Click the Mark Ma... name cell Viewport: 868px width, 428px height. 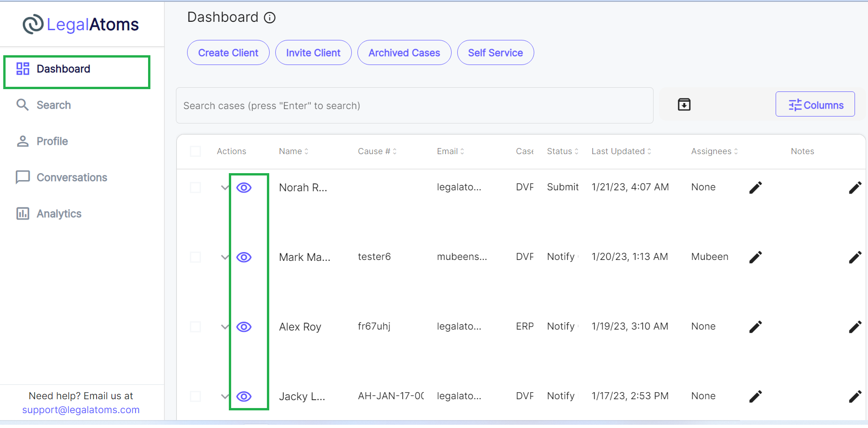pyautogui.click(x=304, y=257)
